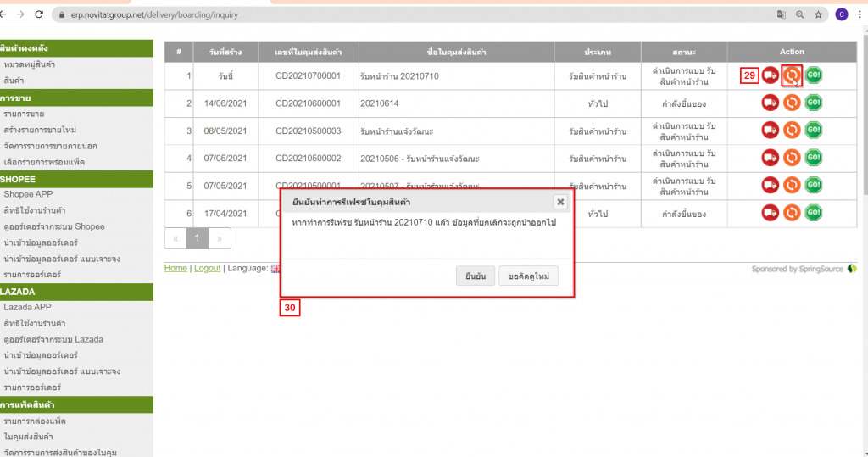Open Lazada APP in sidebar
Viewport: 868px width, 457px height.
(x=28, y=307)
